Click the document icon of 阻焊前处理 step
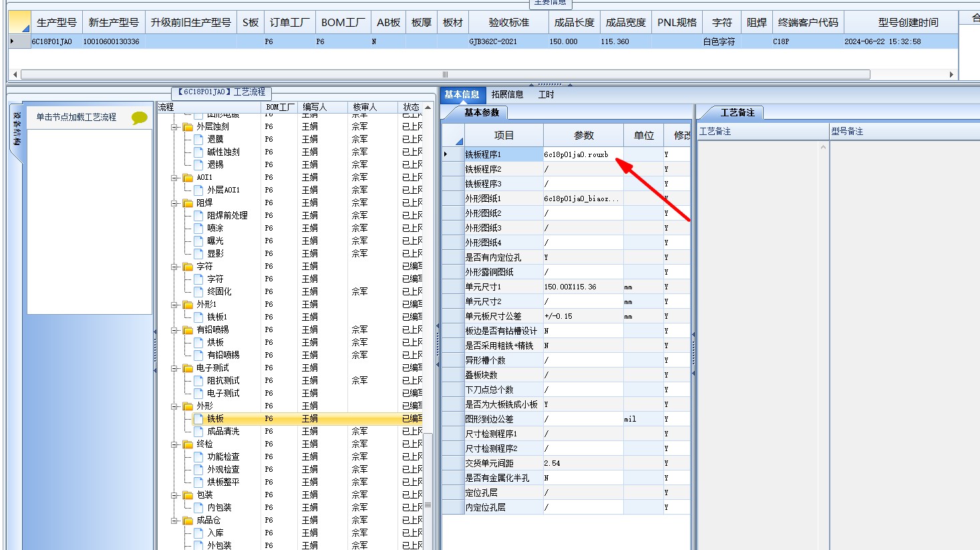Image resolution: width=980 pixels, height=550 pixels. (x=198, y=215)
